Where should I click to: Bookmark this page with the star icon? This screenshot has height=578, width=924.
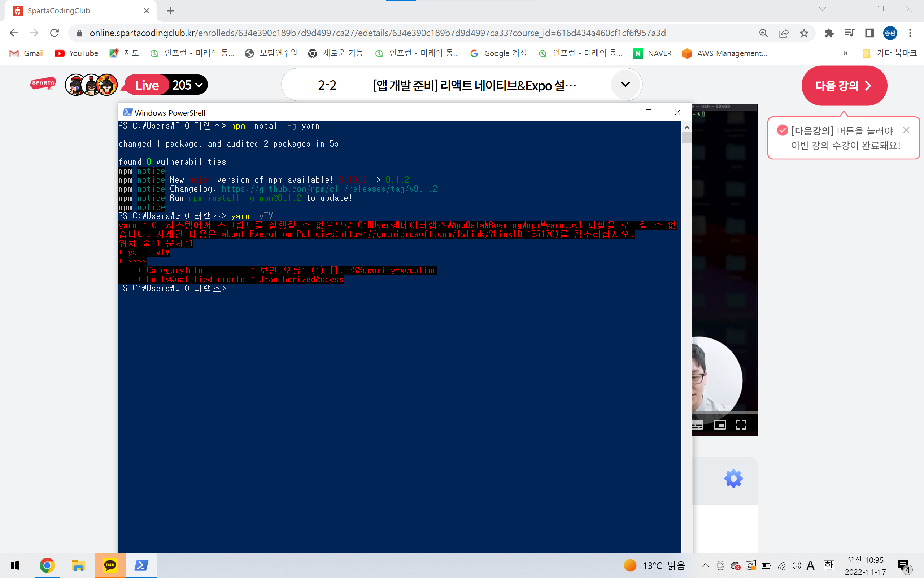804,33
